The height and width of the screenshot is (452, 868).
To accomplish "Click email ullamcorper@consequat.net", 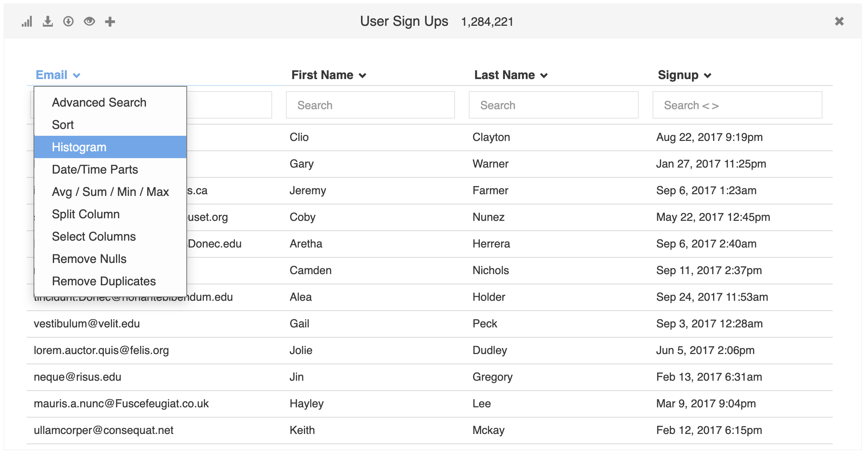I will (x=103, y=430).
